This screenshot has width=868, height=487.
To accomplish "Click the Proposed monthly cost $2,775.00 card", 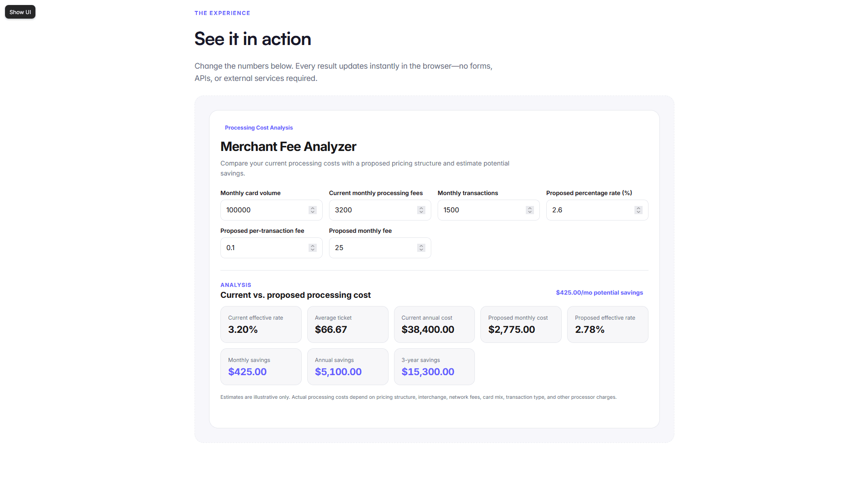I will click(x=521, y=324).
